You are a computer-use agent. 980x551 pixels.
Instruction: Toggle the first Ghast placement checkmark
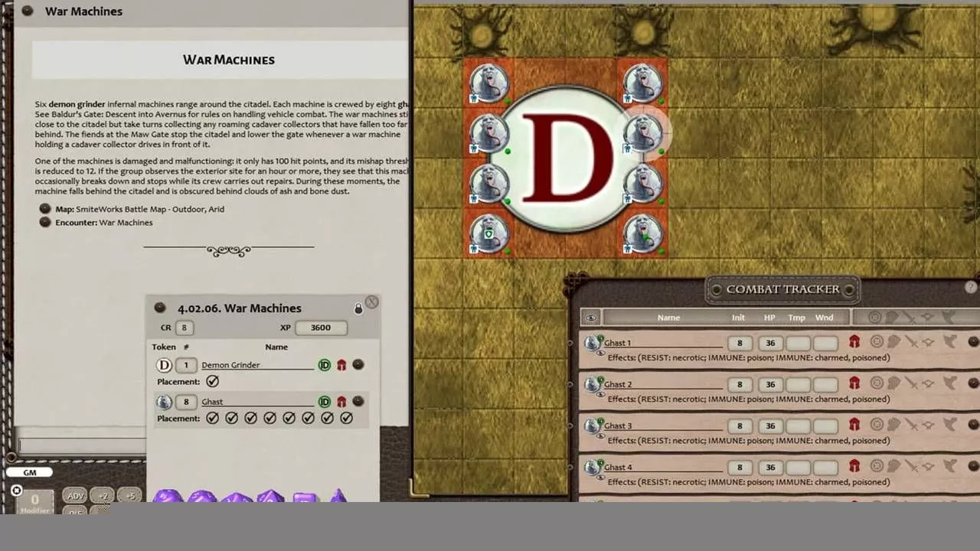click(212, 418)
